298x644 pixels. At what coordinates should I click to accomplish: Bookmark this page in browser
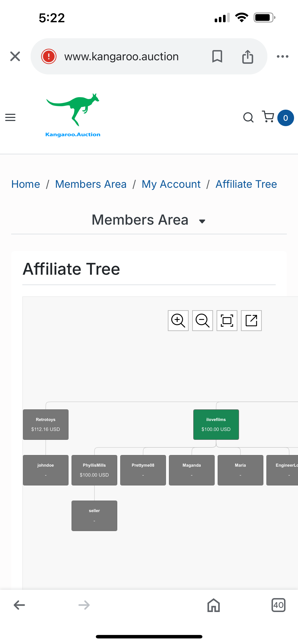(217, 56)
